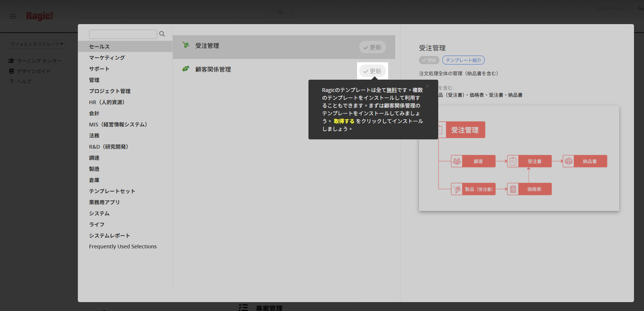
Task: Click the 受注管理 title in detail panel
Action: 432,48
